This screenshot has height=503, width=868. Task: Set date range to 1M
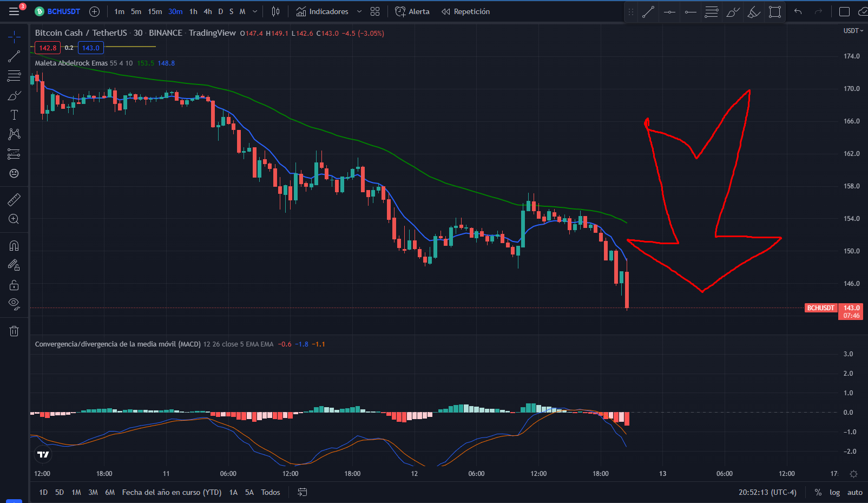tap(76, 492)
